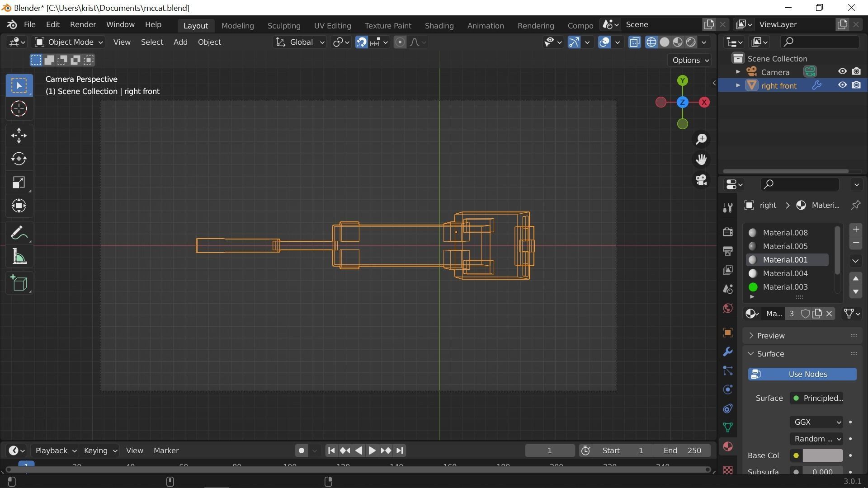
Task: Select the Rotate tool
Action: pyautogui.click(x=19, y=159)
